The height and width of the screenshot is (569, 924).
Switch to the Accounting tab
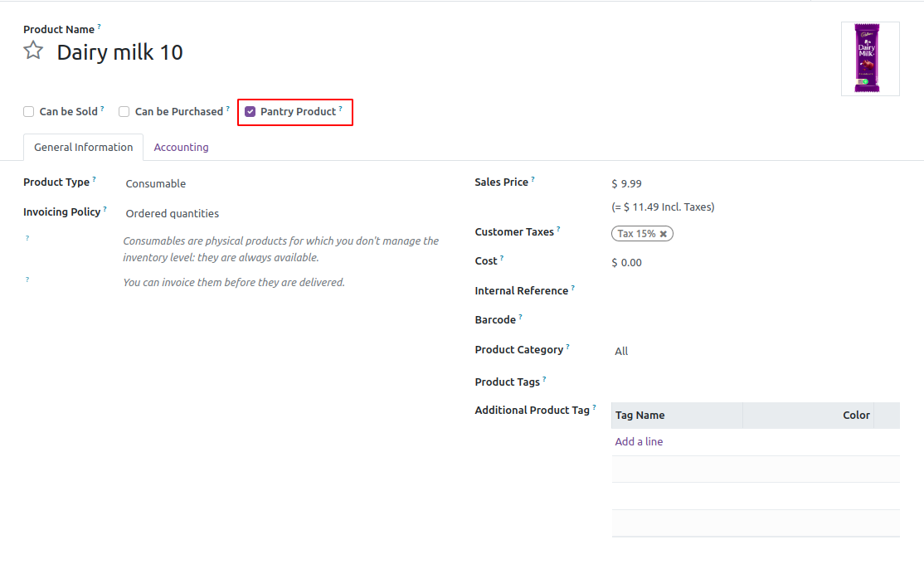pos(181,148)
